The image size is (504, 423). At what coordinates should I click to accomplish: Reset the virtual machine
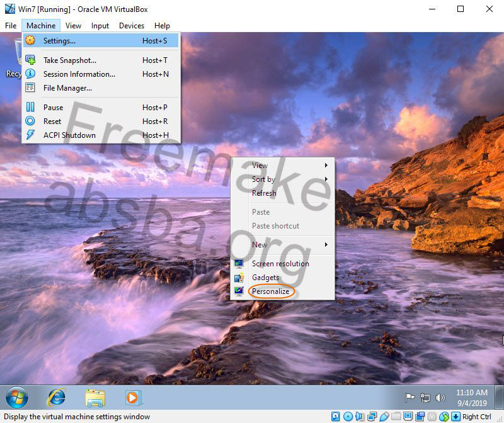coord(101,121)
